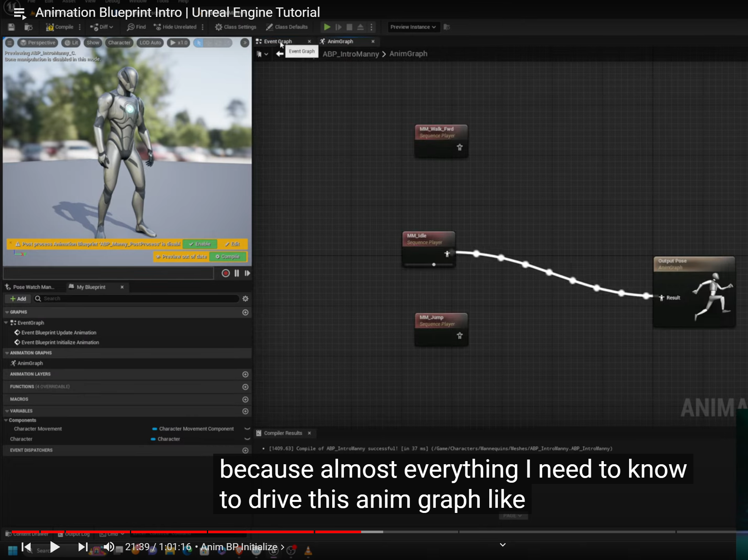Enable the post process Animation Blueprint
This screenshot has width=748, height=560.
(x=200, y=244)
